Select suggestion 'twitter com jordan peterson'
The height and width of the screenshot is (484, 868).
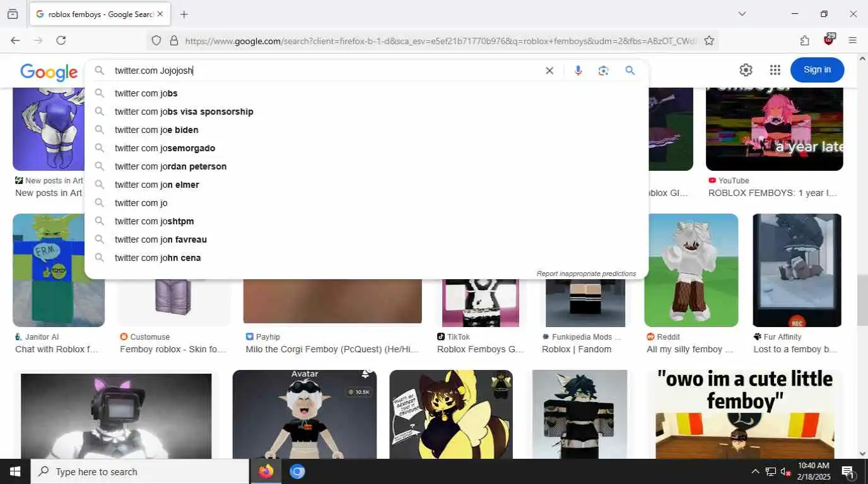tap(367, 166)
